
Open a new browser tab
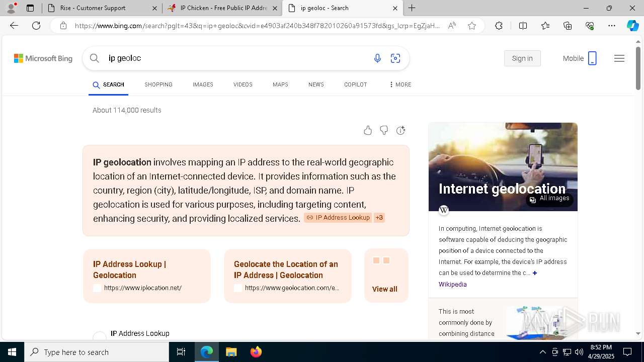tap(412, 8)
